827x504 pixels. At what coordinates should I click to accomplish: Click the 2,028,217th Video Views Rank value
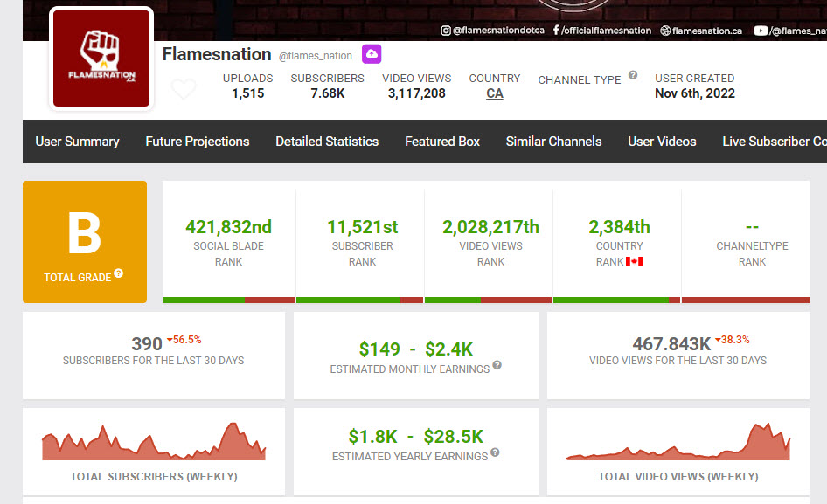pyautogui.click(x=491, y=227)
